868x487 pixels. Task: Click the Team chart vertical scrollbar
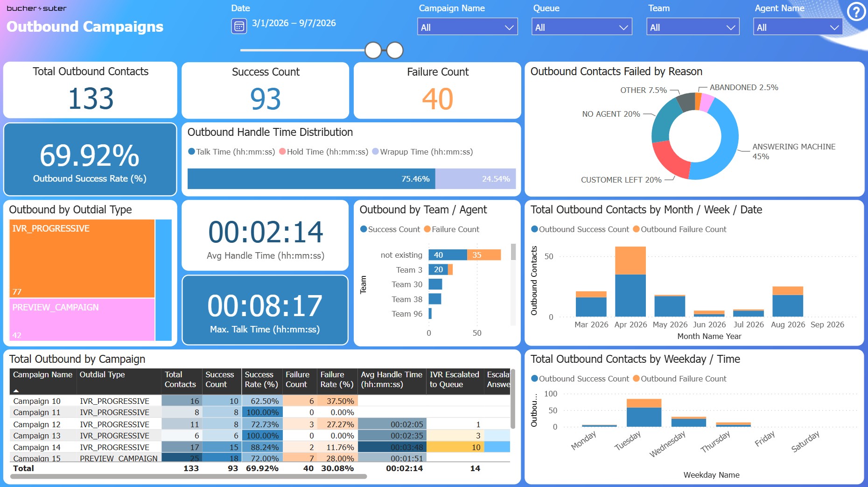pyautogui.click(x=513, y=252)
